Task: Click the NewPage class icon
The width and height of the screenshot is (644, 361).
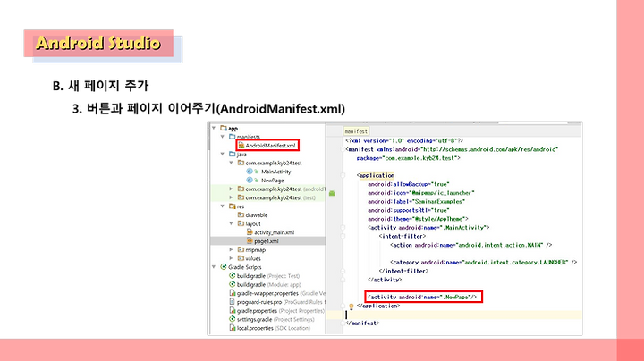Action: [x=250, y=180]
